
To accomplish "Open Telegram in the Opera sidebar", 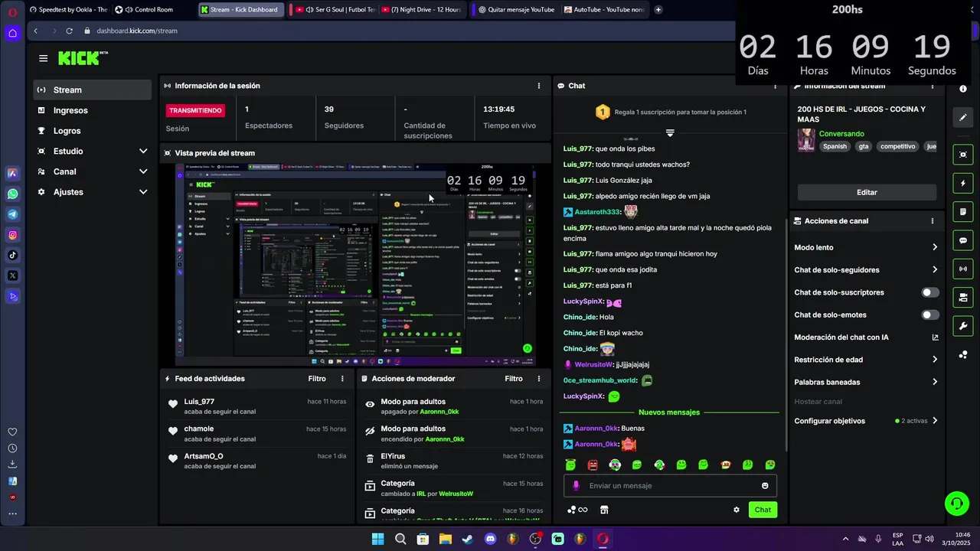I will (12, 214).
